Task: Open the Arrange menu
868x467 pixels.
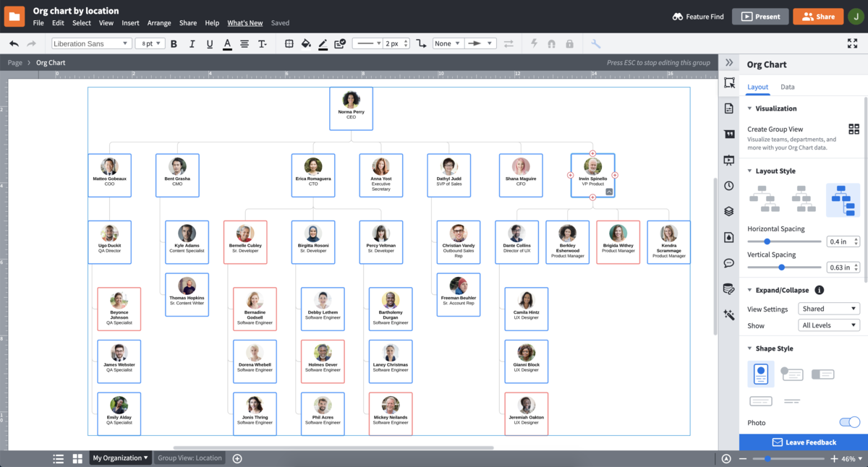Action: pos(158,22)
